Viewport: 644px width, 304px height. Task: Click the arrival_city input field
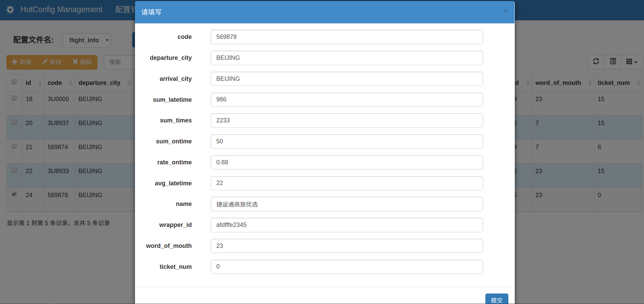347,79
